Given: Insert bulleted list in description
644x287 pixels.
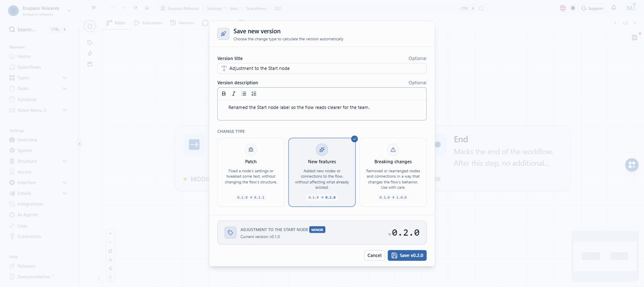Looking at the screenshot, I should pos(244,94).
